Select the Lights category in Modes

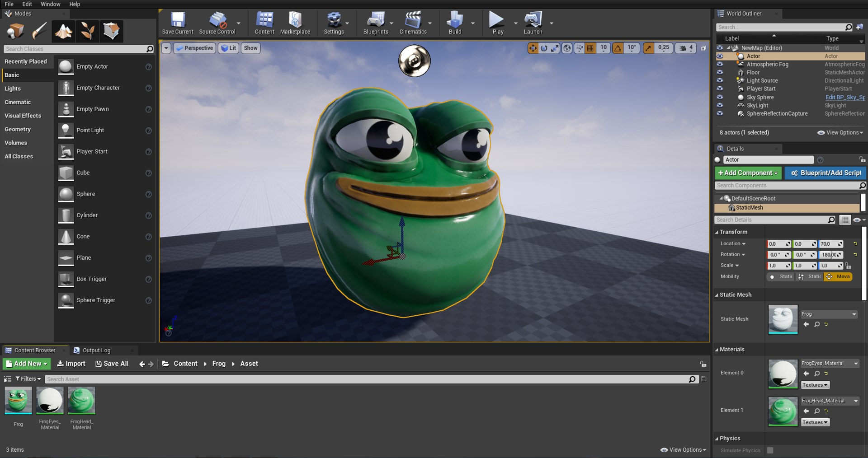(x=13, y=89)
